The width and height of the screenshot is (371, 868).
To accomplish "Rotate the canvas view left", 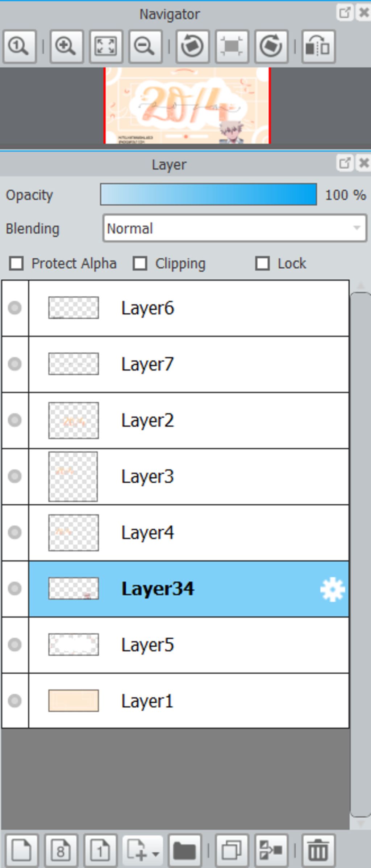I will 192,47.
